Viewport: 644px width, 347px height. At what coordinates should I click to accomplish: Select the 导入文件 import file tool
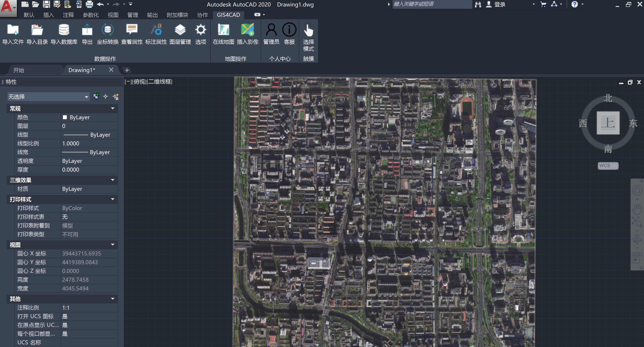coord(13,34)
